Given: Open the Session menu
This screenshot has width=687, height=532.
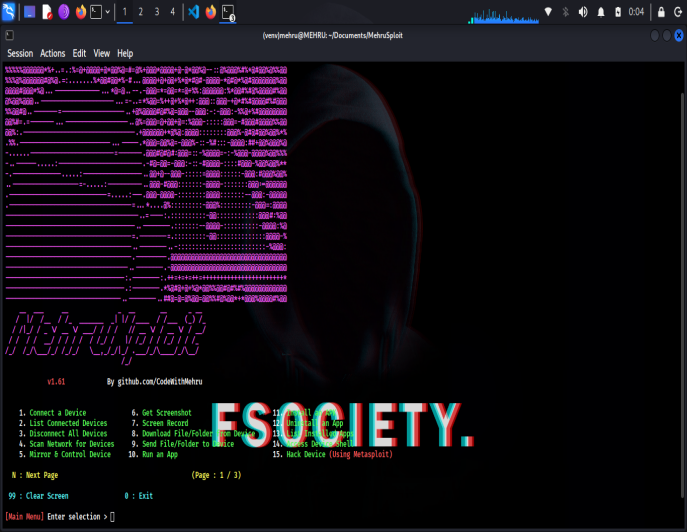Looking at the screenshot, I should coord(20,53).
